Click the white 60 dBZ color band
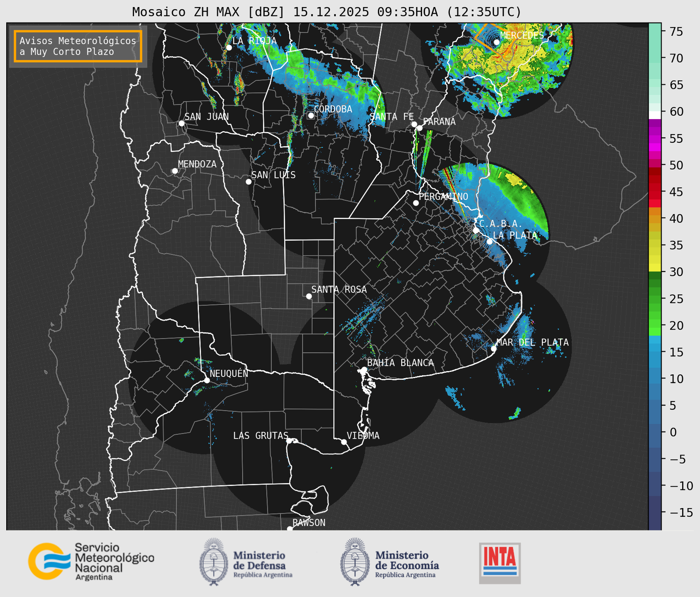 [655, 115]
